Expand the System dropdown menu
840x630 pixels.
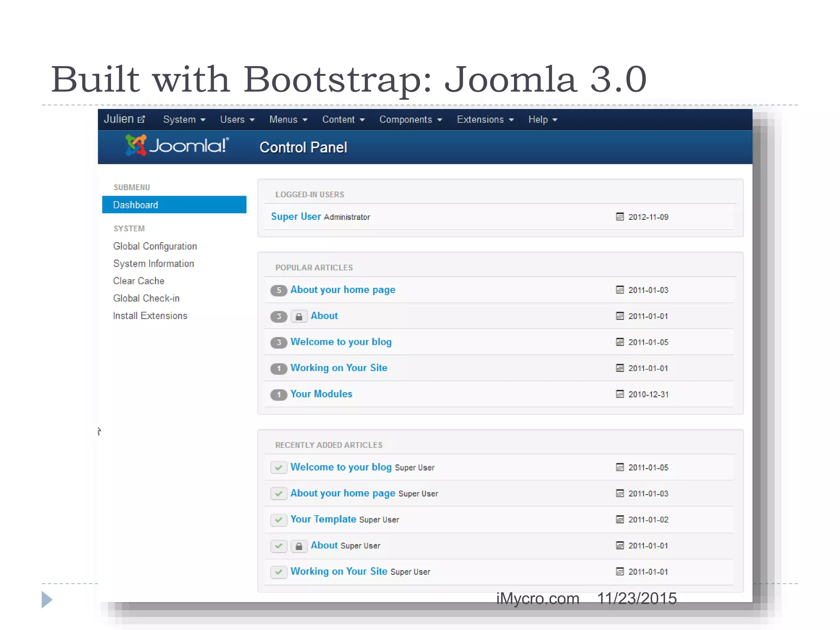point(184,119)
